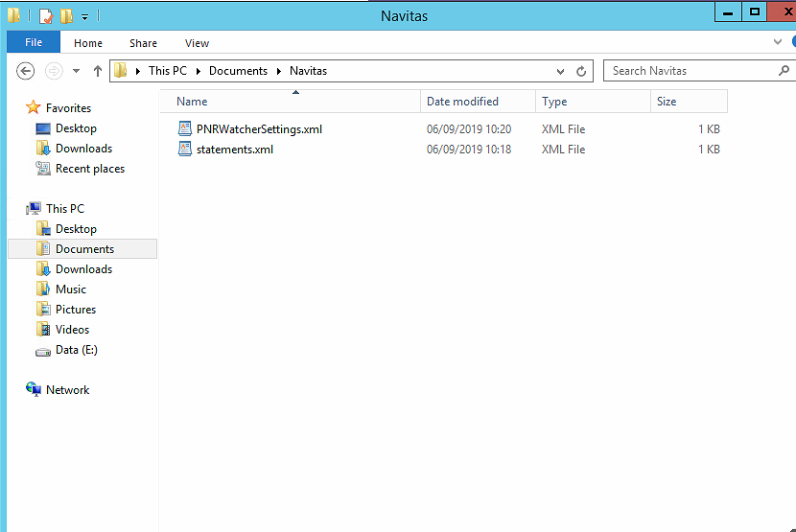This screenshot has height=532, width=796.
Task: Open Downloads under Favorites
Action: click(83, 149)
